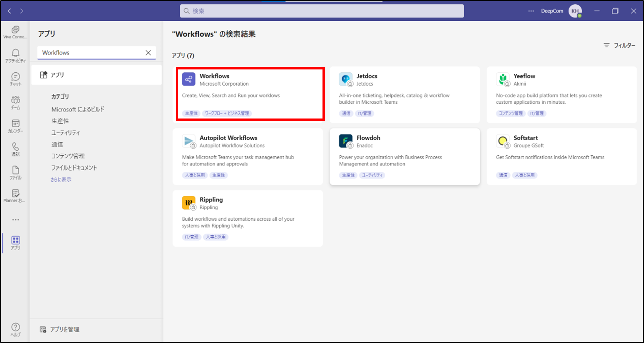
Task: Open the Autopilot Workflows title
Action: point(228,138)
